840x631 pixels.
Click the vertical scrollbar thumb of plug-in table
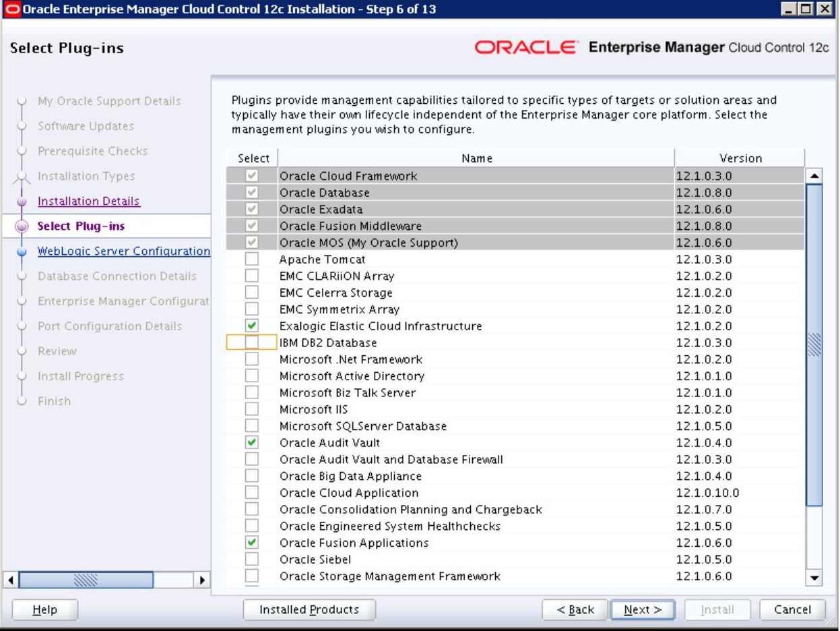coord(814,344)
